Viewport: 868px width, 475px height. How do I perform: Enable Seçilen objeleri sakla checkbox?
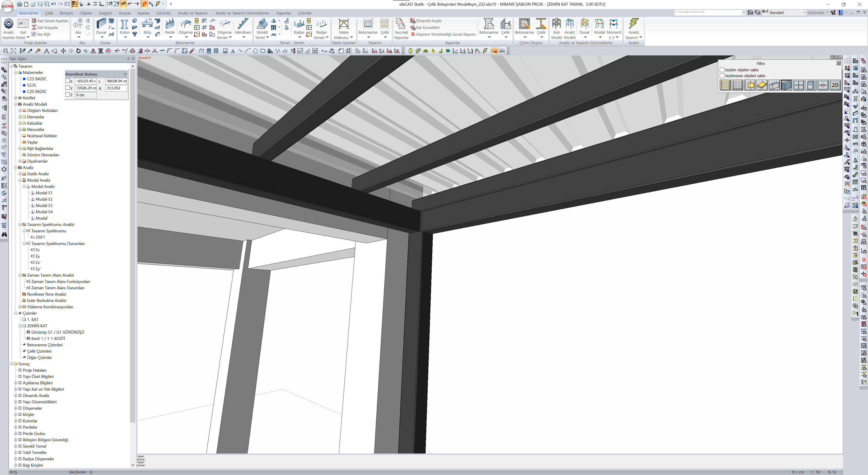point(722,70)
